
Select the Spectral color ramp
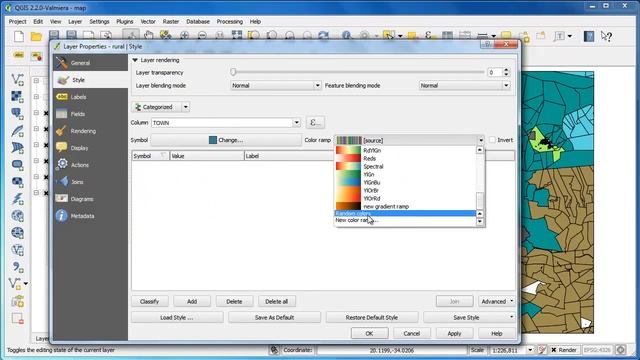pyautogui.click(x=405, y=167)
